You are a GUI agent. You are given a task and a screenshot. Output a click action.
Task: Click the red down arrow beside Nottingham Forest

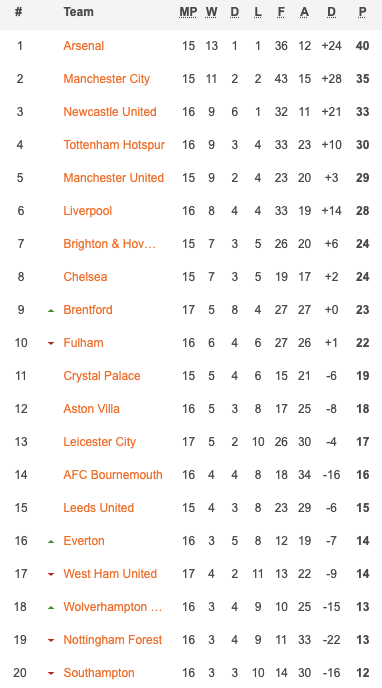coord(51,641)
